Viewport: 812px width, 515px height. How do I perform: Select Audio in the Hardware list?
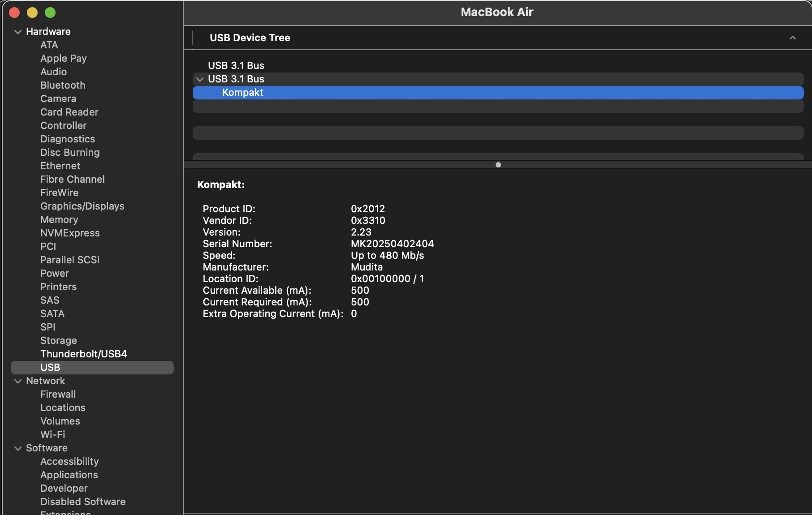(54, 72)
